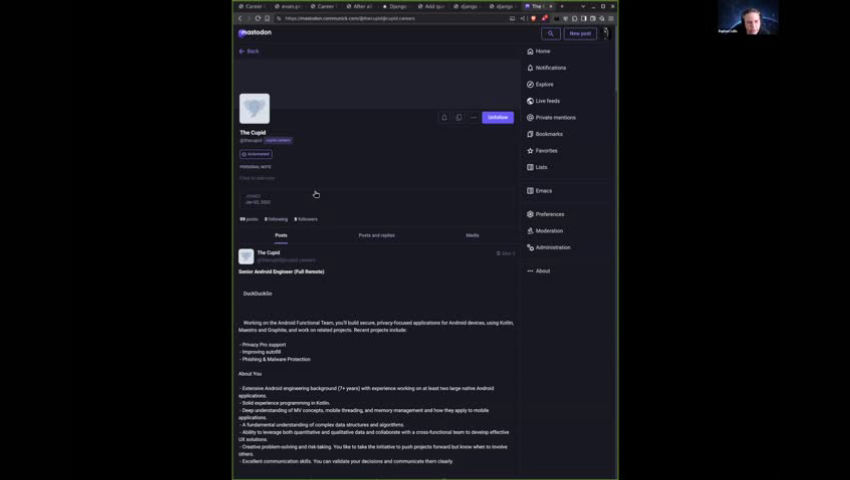Open the profile three-dots menu
Viewport: 850px width, 480px height.
pyautogui.click(x=473, y=118)
